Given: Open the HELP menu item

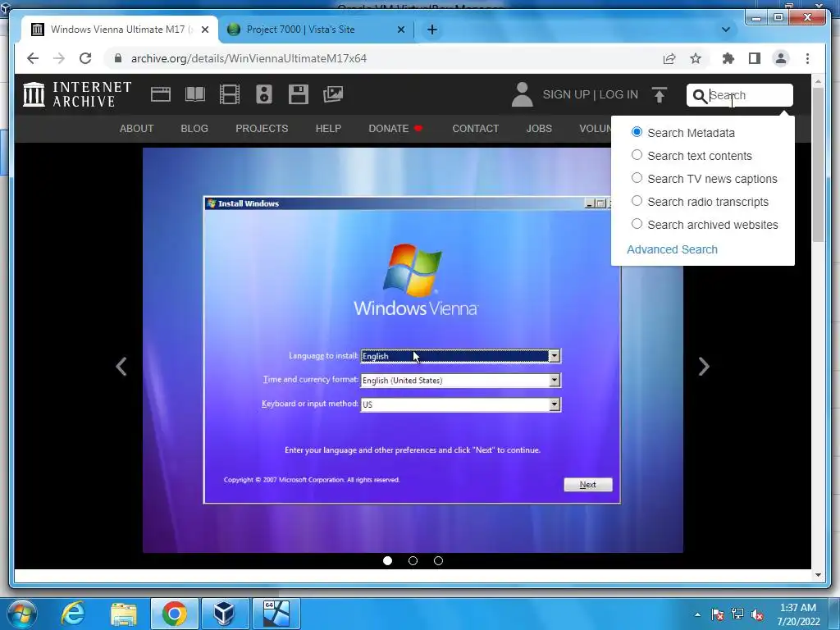Looking at the screenshot, I should coord(328,129).
